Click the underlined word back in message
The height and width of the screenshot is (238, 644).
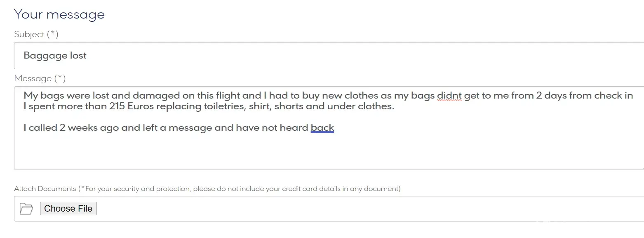(x=322, y=127)
